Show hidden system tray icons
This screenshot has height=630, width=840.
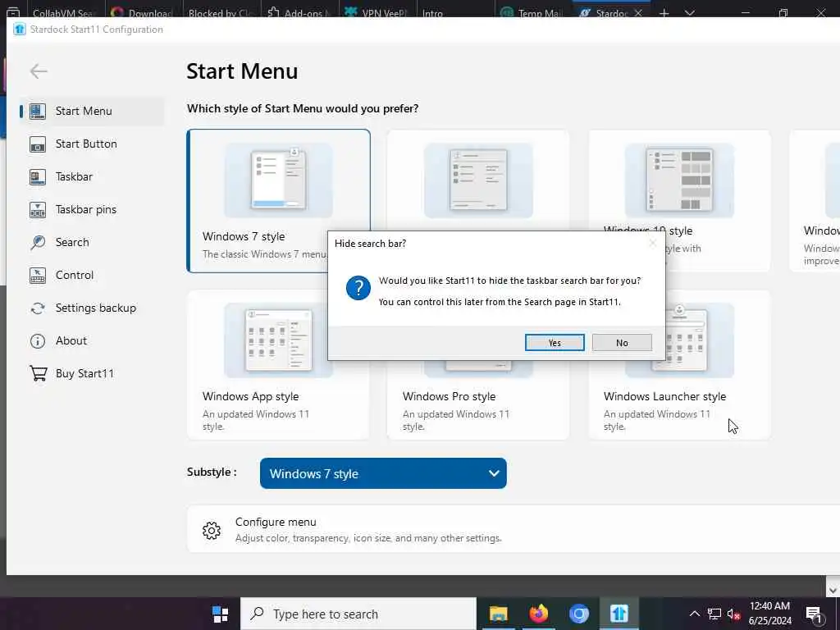click(x=694, y=614)
